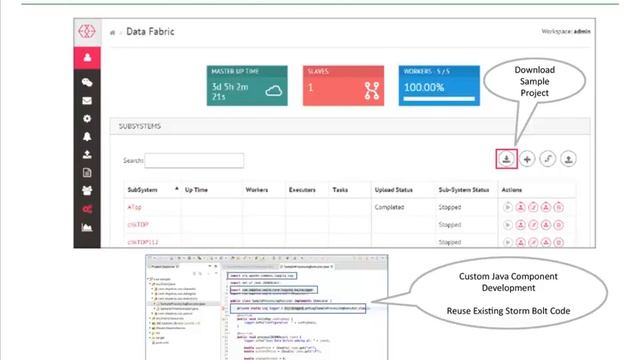This screenshot has width=640, height=360.
Task: Click the Upload Status column header
Action: (x=393, y=190)
